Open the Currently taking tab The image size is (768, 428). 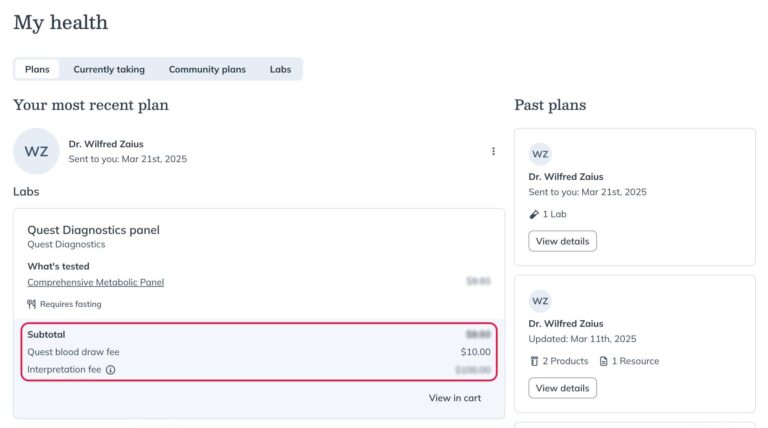pos(109,69)
